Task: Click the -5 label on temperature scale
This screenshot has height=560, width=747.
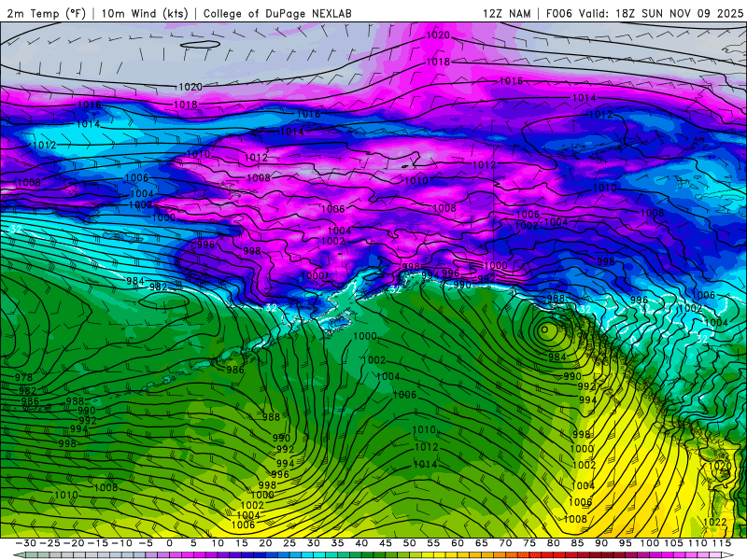Action: click(146, 543)
